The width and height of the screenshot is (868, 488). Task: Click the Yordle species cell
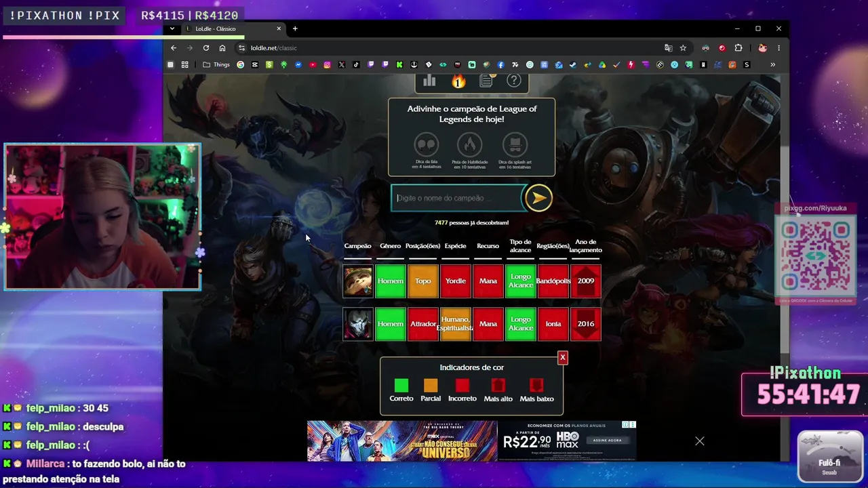tap(456, 281)
